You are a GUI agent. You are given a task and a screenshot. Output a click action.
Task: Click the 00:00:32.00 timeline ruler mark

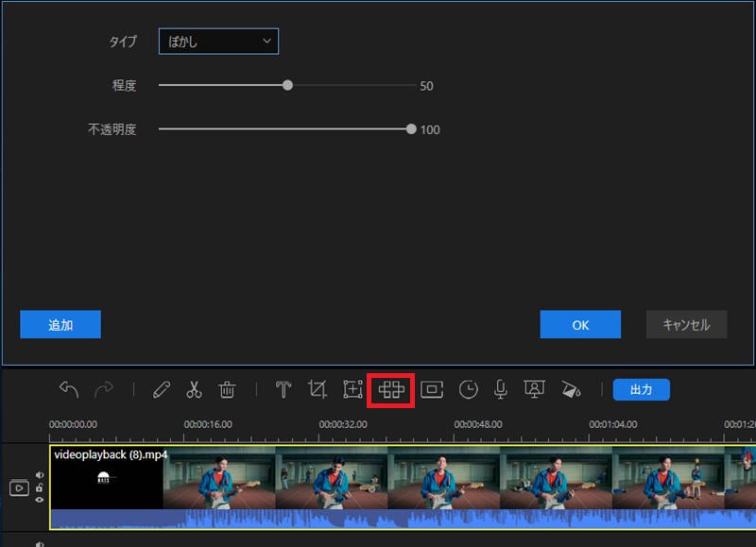click(343, 424)
